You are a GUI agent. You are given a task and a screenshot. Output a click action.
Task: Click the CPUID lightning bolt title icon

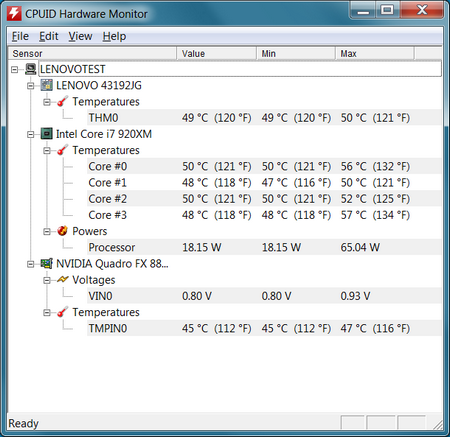coord(14,13)
